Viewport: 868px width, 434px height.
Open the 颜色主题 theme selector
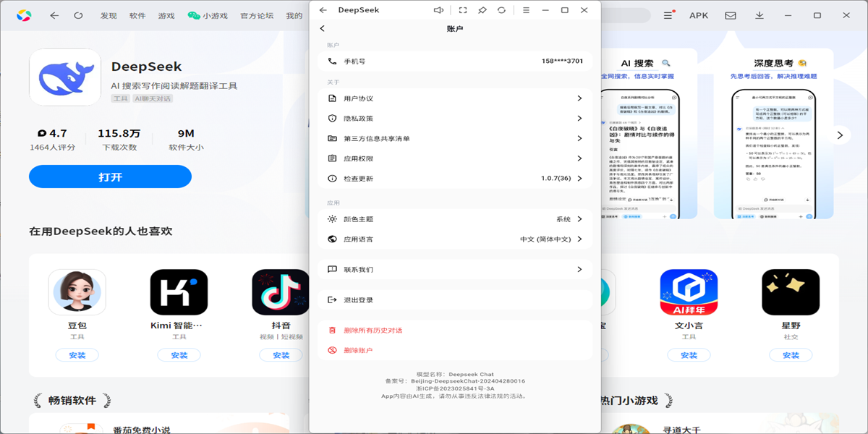(x=454, y=219)
